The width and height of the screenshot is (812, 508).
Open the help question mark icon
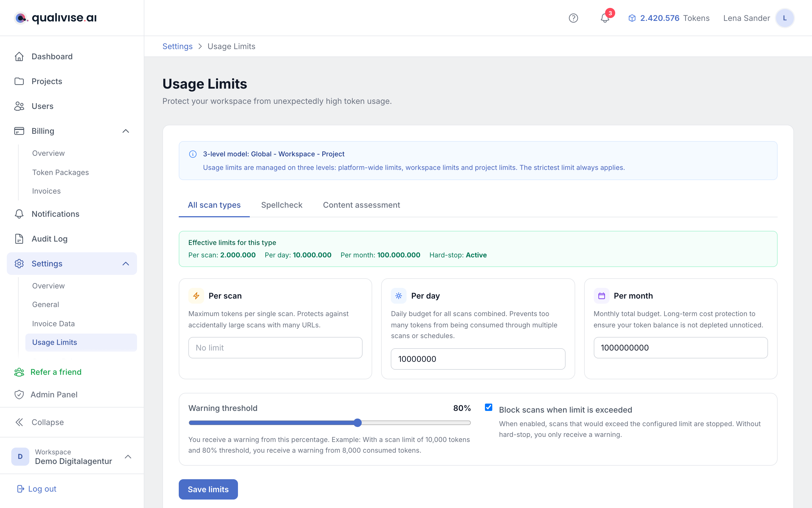pos(573,18)
